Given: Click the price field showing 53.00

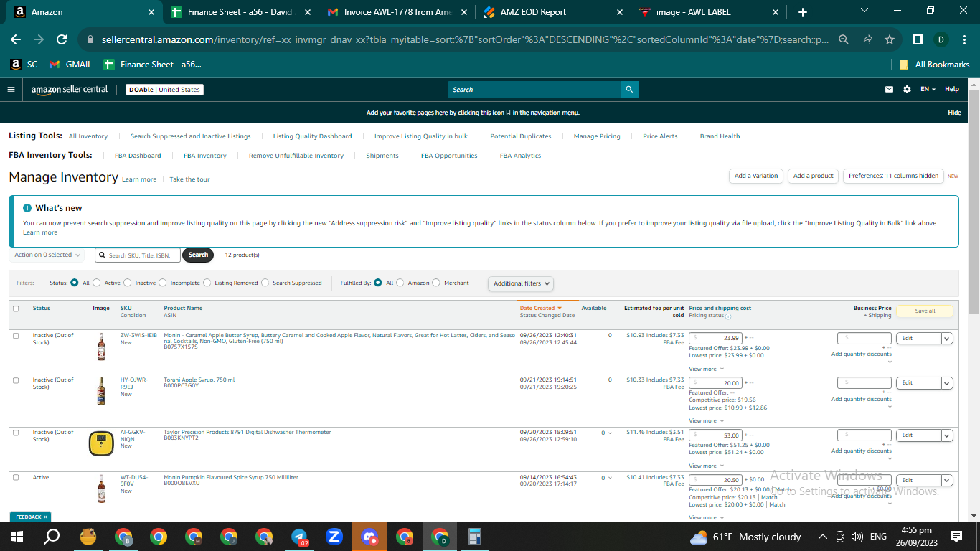Looking at the screenshot, I should click(715, 435).
